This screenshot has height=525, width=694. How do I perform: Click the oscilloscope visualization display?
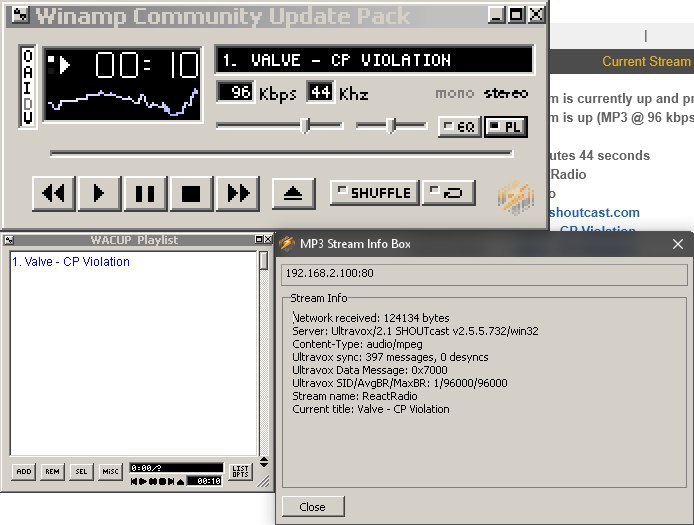123,103
